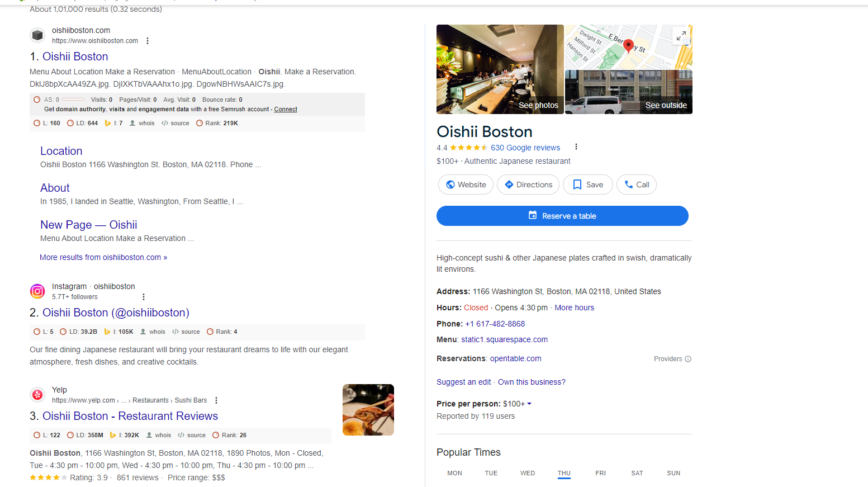
Task: View source for the Instagram result
Action: (186, 332)
